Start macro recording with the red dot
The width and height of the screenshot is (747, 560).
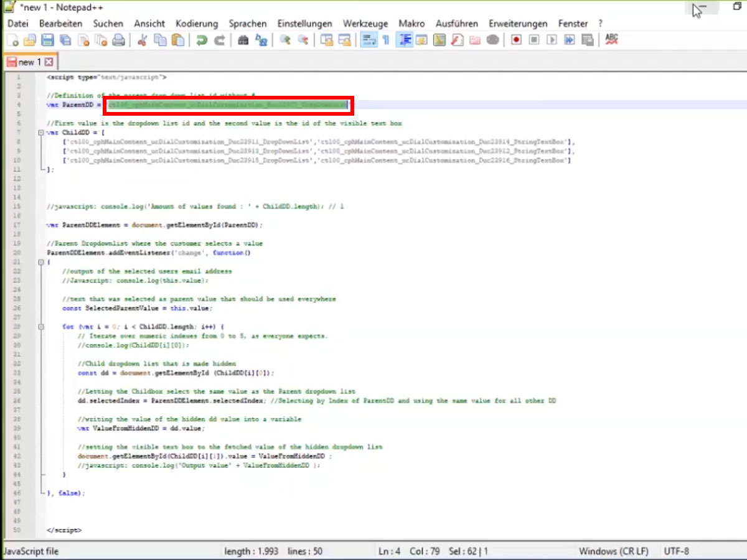tap(516, 40)
